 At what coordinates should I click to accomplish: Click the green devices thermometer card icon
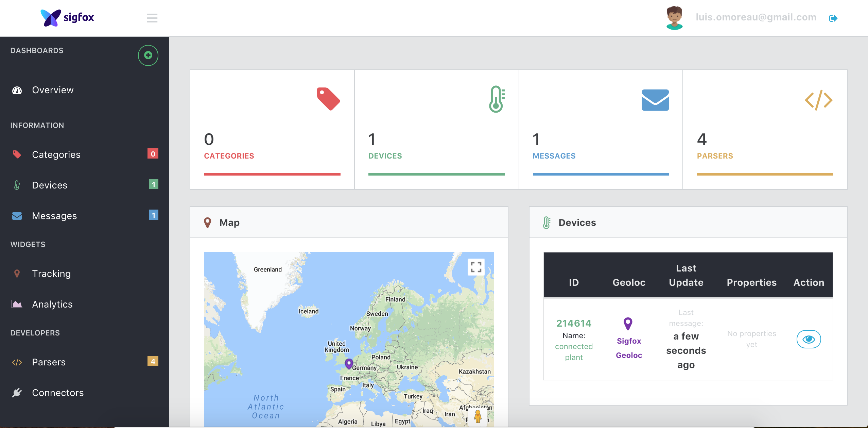click(497, 99)
